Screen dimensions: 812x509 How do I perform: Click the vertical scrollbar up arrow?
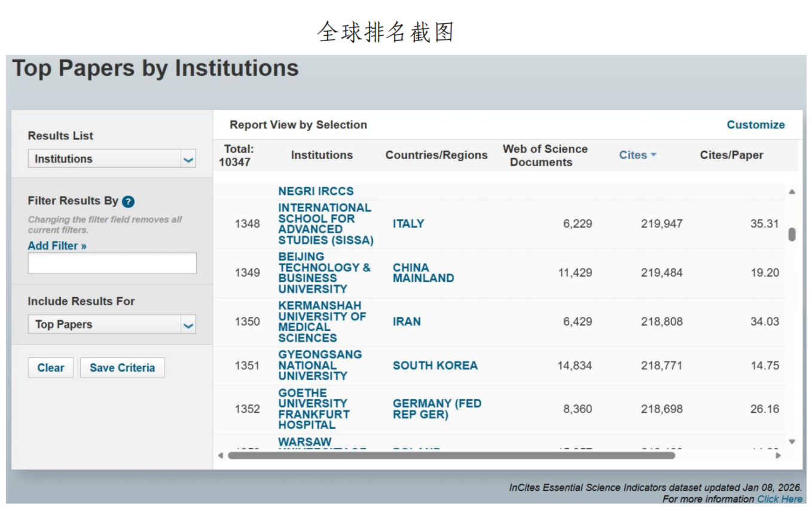click(x=792, y=192)
